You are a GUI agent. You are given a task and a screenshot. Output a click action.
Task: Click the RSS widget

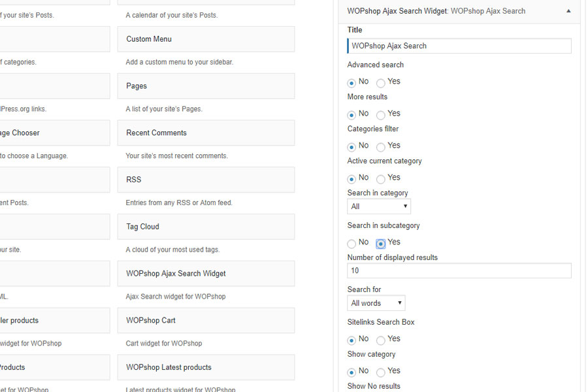point(206,180)
